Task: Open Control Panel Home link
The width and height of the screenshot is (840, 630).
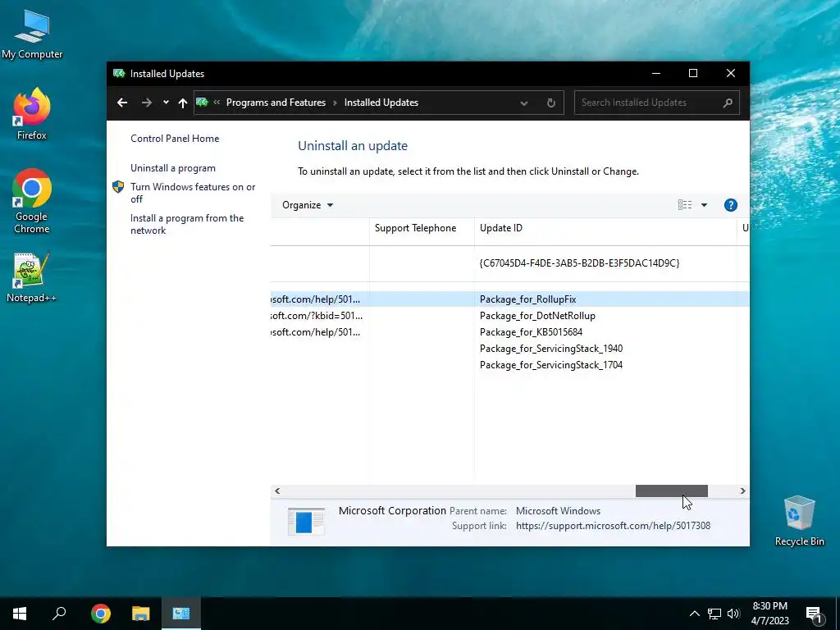Action: [175, 138]
